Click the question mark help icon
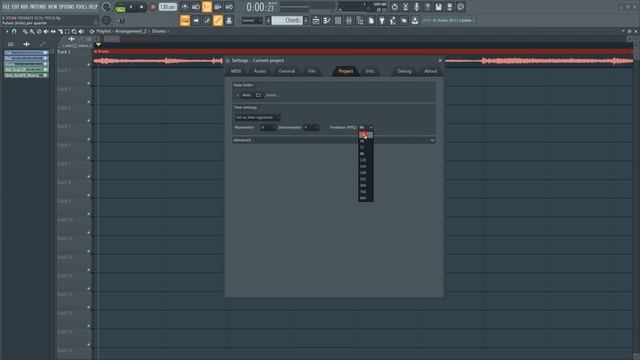640x360 pixels. pos(427,7)
